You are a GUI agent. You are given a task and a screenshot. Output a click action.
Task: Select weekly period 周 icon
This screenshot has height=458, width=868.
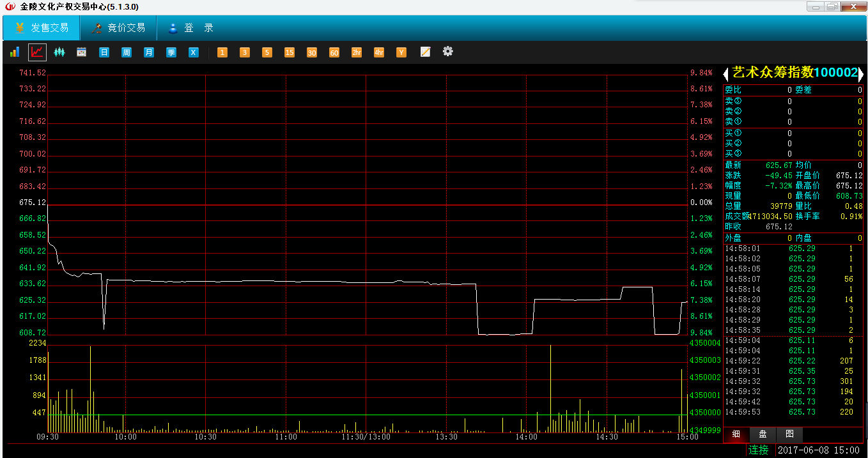pyautogui.click(x=127, y=52)
